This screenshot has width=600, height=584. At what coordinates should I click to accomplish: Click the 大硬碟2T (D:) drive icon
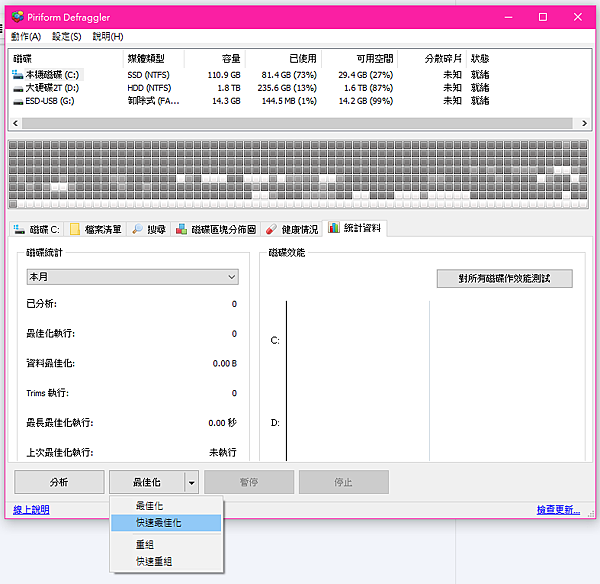point(18,88)
